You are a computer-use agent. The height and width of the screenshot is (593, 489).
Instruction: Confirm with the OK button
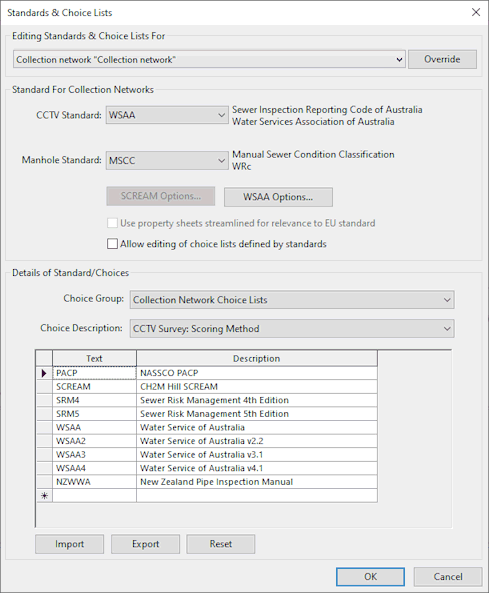(x=370, y=576)
